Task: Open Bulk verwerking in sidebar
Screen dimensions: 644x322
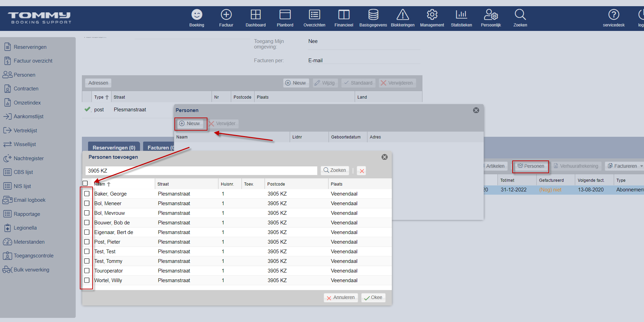Action: click(31, 270)
